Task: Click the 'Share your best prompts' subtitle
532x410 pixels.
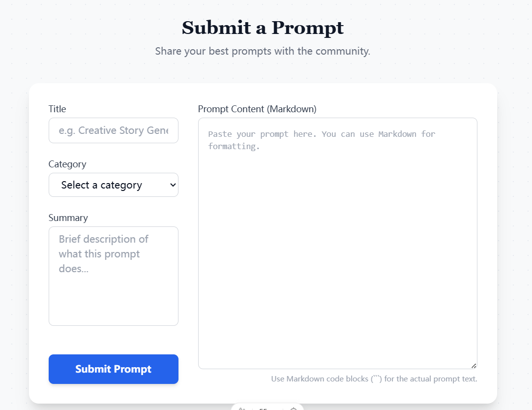Action: point(263,51)
